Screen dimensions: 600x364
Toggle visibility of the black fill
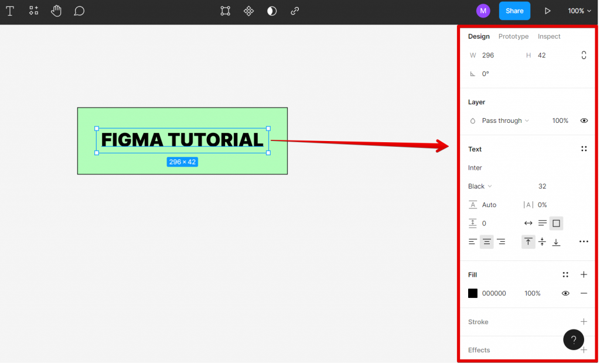point(565,293)
